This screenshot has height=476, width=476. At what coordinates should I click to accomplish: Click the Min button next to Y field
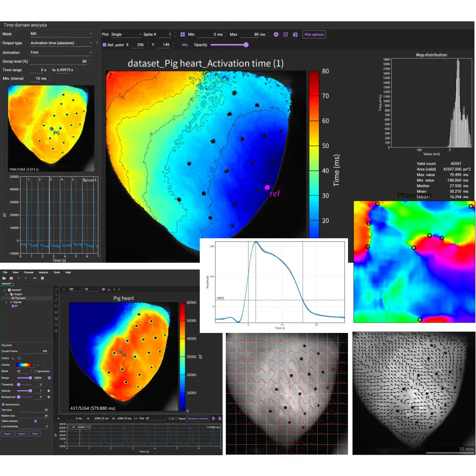(185, 45)
